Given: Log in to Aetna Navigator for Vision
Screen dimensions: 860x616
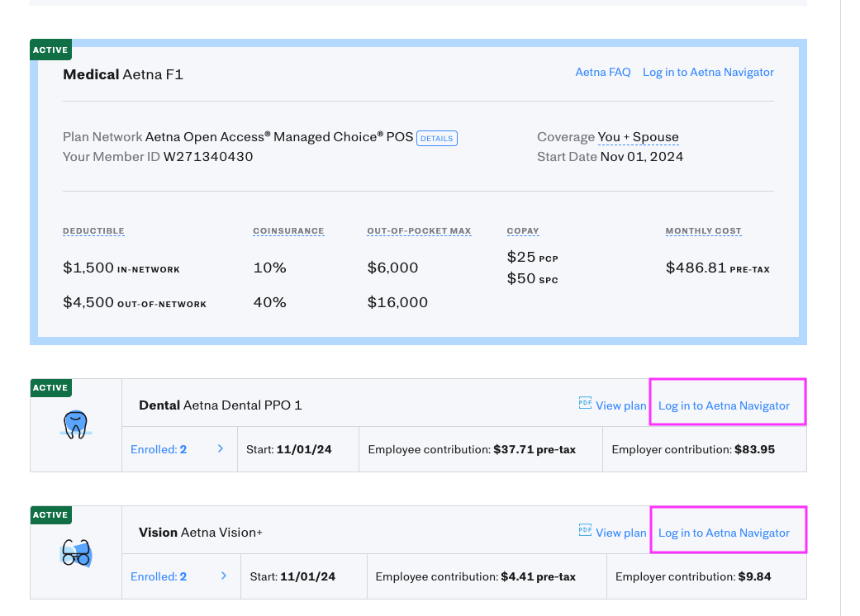Looking at the screenshot, I should (724, 533).
